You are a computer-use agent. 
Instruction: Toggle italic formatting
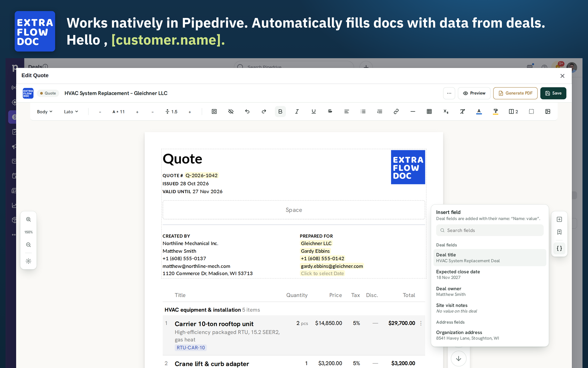tap(297, 112)
